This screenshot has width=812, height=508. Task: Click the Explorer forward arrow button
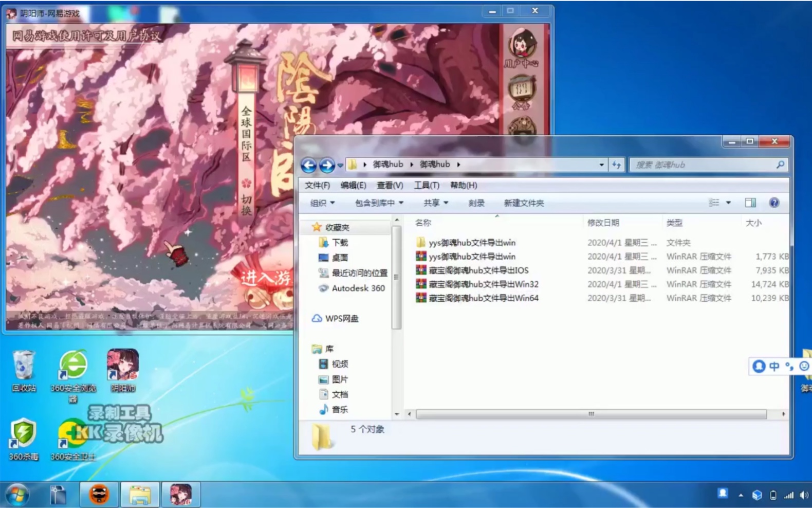(x=327, y=165)
